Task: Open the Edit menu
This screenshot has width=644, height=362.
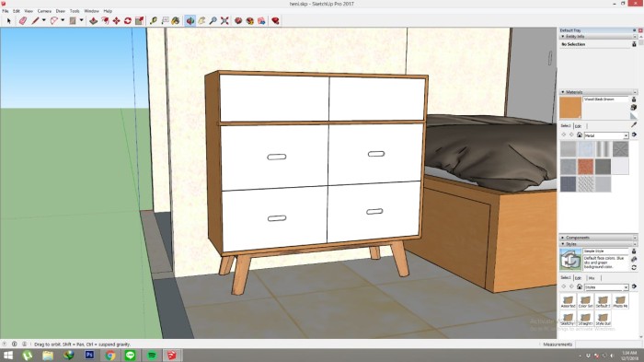Action: (17, 11)
